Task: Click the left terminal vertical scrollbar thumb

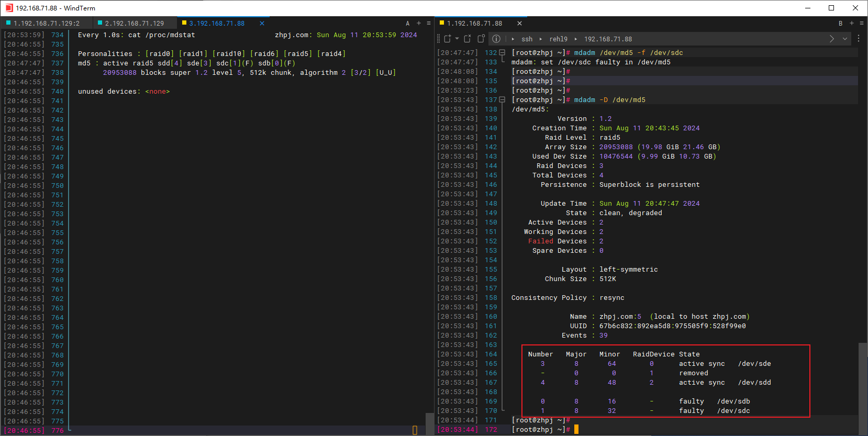Action: point(430,424)
